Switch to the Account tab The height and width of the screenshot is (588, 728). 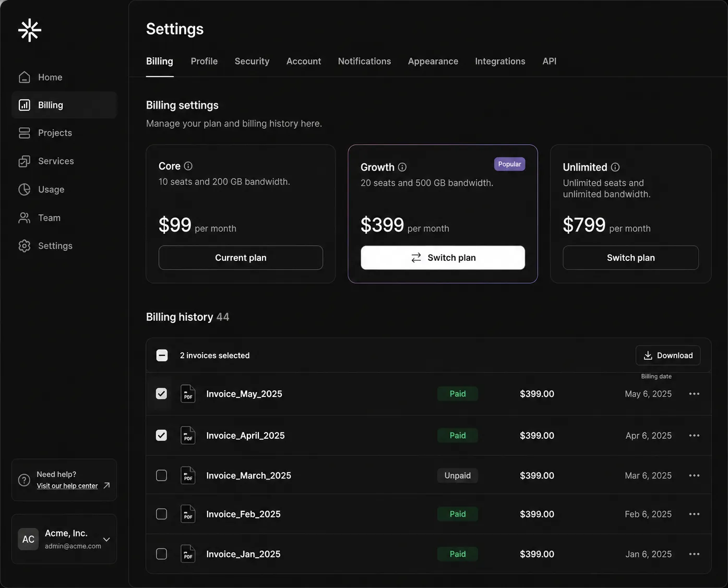click(x=304, y=61)
